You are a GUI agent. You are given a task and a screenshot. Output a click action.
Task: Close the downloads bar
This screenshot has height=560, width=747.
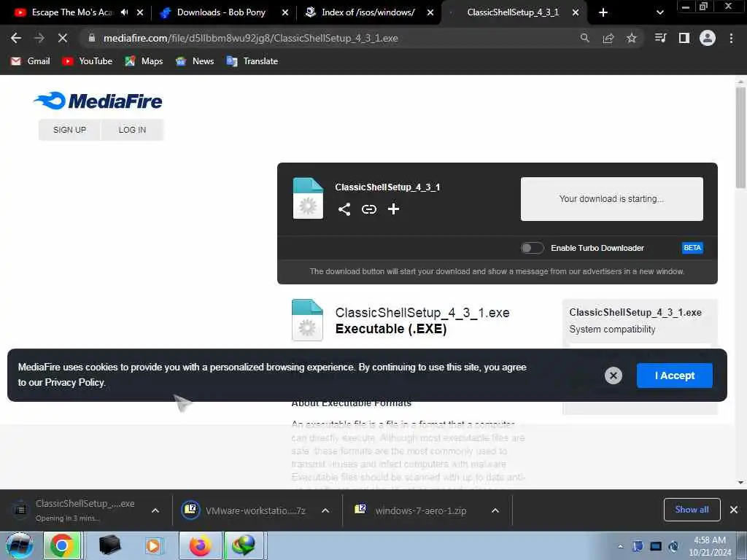click(734, 510)
